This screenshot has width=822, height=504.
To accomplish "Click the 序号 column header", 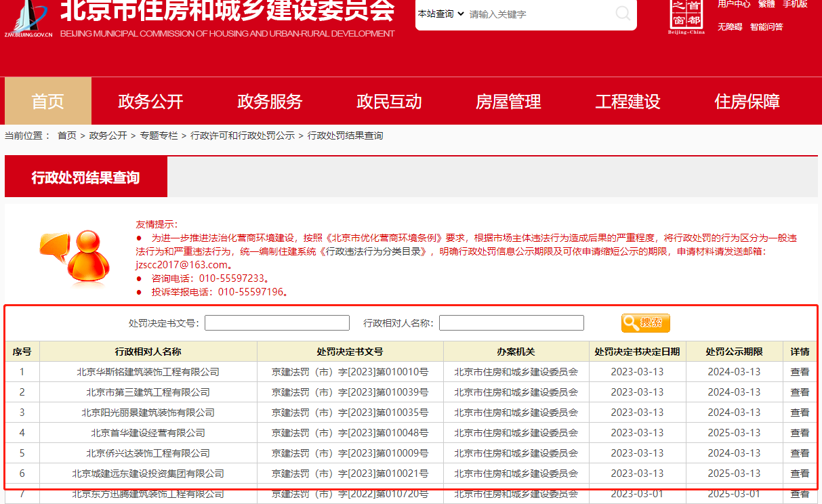I will click(x=22, y=352).
